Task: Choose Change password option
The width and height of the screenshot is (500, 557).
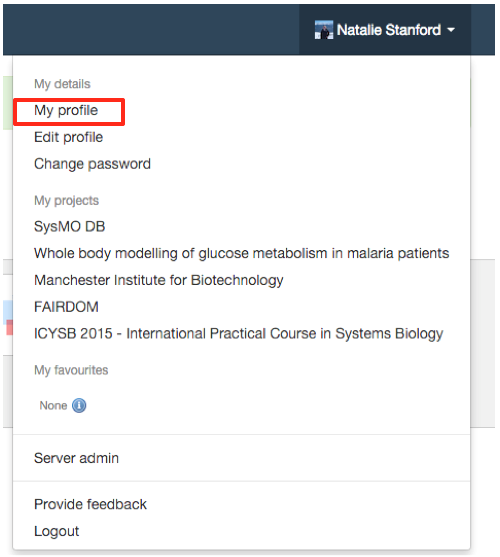Action: click(x=92, y=164)
